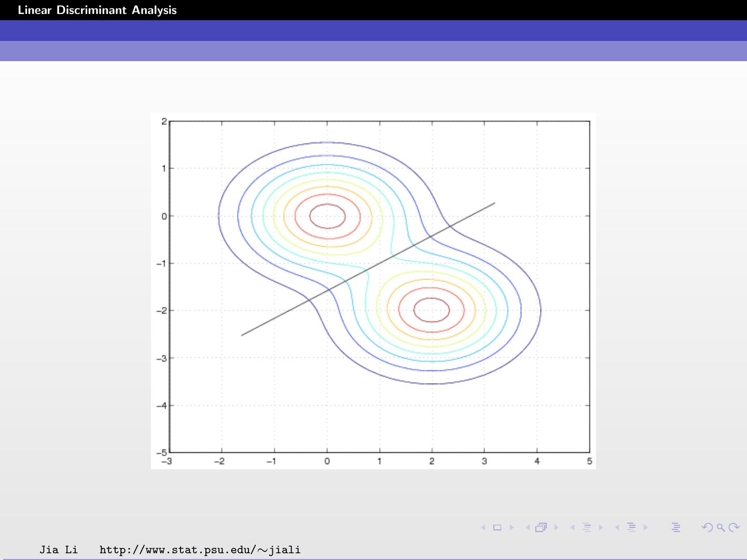Screen dimensions: 747x560
Task: Click the go-forward history curved arrow
Action: coord(734,527)
